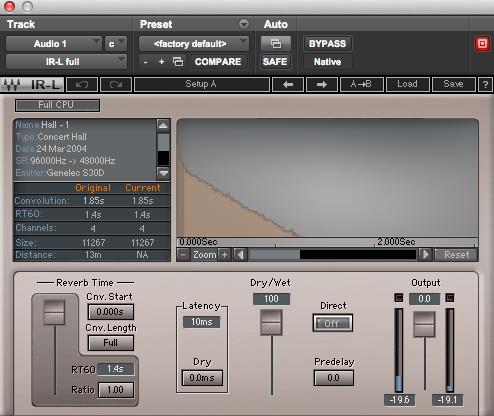The image size is (494, 416).
Task: Click the Cnv. Length Full button
Action: [x=111, y=343]
